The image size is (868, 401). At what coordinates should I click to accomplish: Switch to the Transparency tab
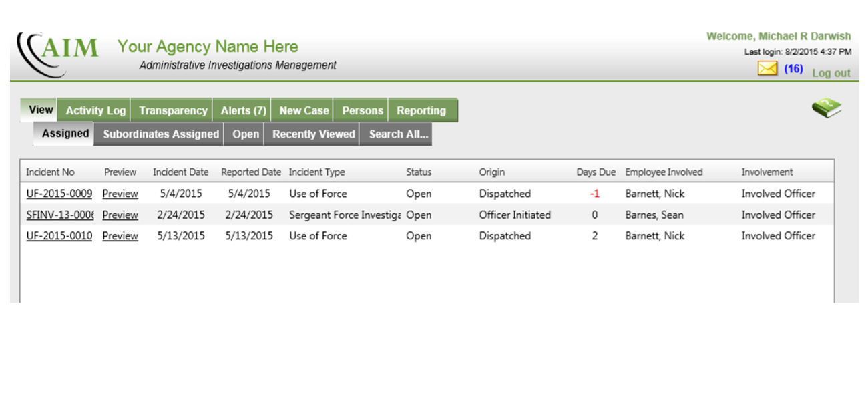click(x=173, y=110)
